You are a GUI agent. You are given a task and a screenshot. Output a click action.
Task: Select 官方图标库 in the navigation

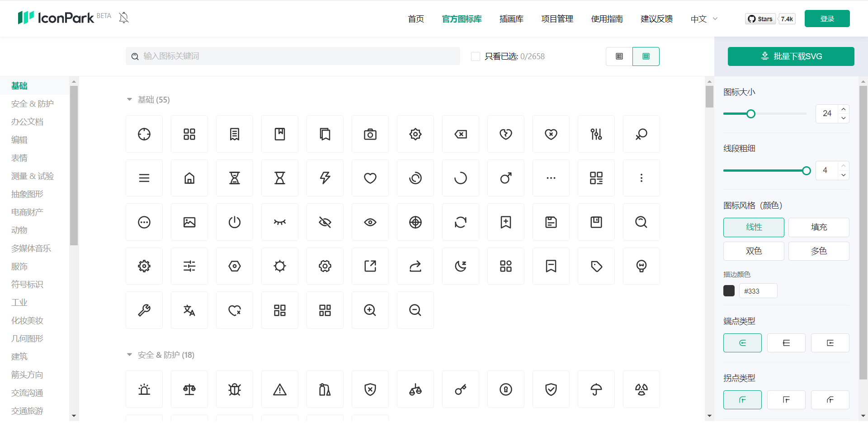[462, 19]
